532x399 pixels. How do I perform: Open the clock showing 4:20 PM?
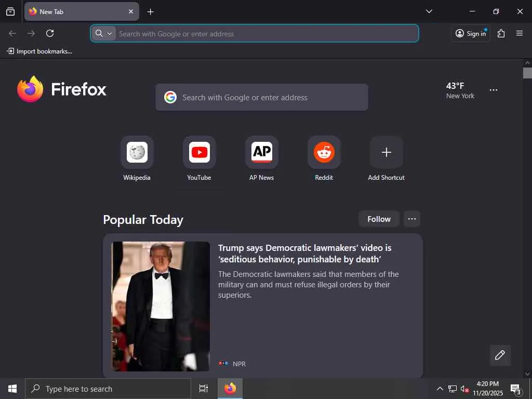487,389
